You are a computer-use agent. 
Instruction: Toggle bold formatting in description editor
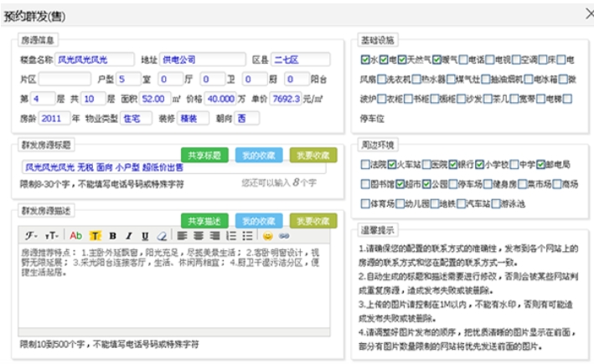pos(112,236)
